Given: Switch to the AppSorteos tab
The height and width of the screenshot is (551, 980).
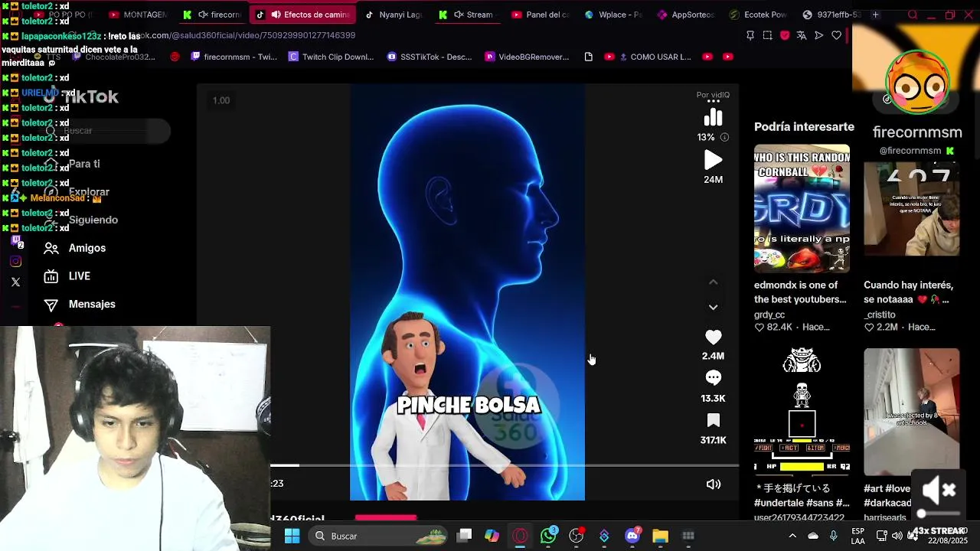Looking at the screenshot, I should [x=686, y=15].
